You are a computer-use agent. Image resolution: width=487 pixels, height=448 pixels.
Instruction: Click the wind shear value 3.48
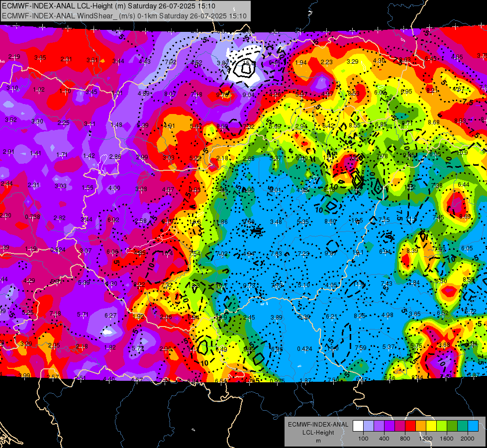[x=276, y=222]
